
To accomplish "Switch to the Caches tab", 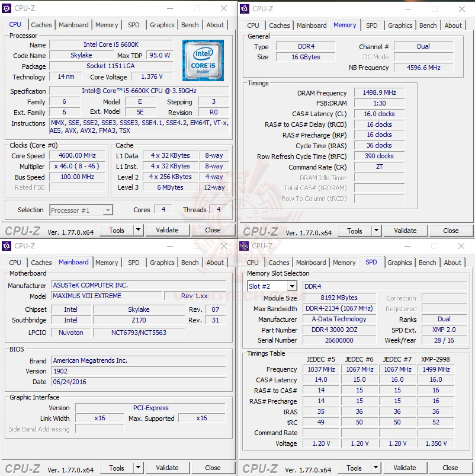I will tap(41, 25).
